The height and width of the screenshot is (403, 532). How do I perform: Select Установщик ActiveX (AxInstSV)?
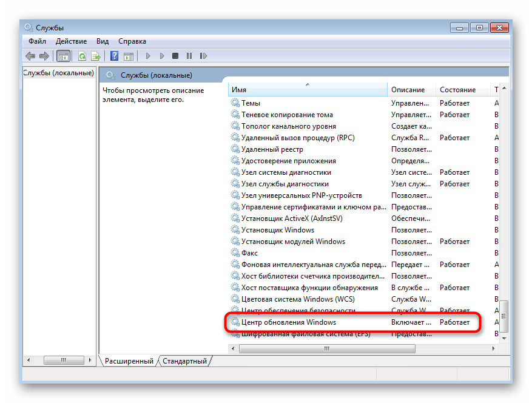pos(292,218)
